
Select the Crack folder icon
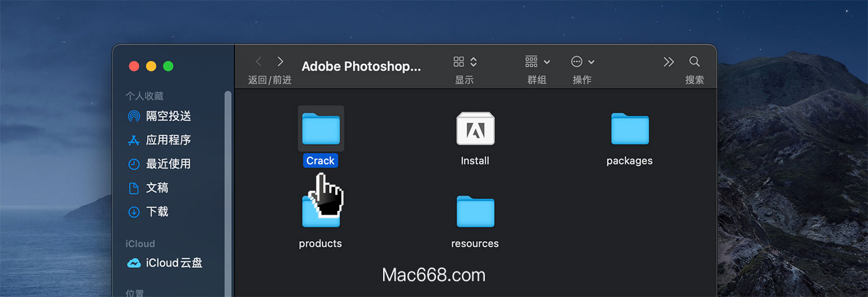tap(321, 128)
